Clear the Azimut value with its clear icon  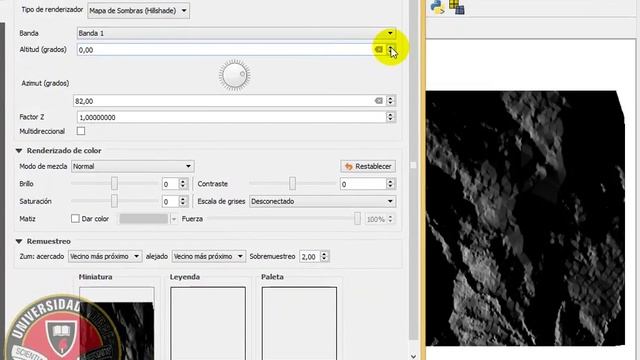click(x=379, y=101)
